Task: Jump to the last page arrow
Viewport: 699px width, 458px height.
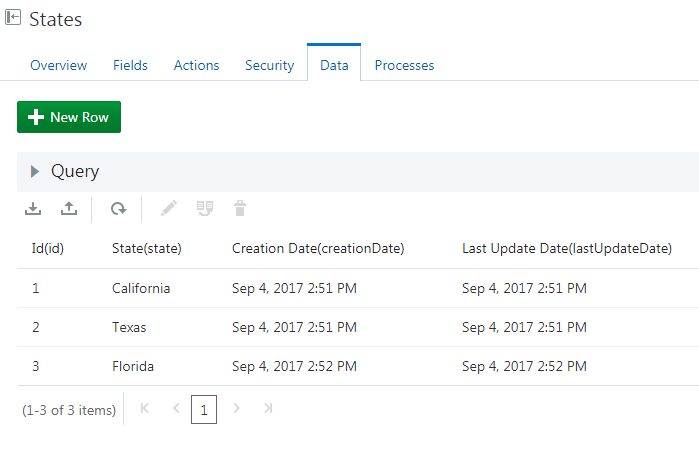Action: coord(268,408)
